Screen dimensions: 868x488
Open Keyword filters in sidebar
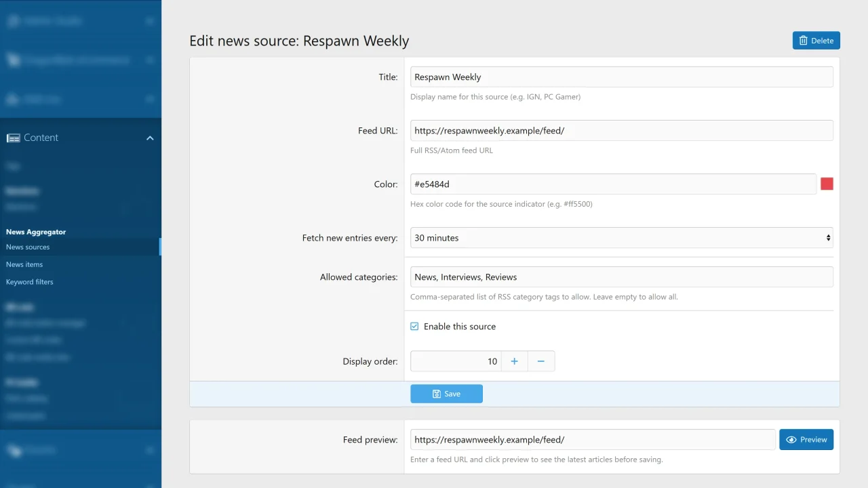coord(30,282)
